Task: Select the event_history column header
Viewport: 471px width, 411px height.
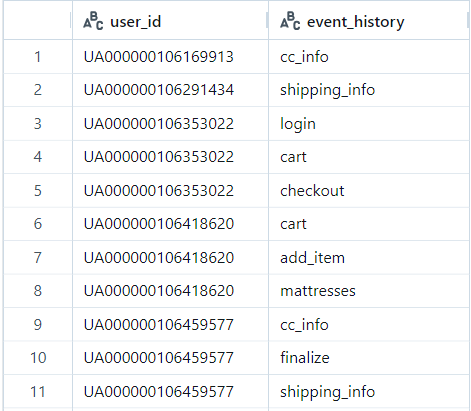Action: coord(369,21)
